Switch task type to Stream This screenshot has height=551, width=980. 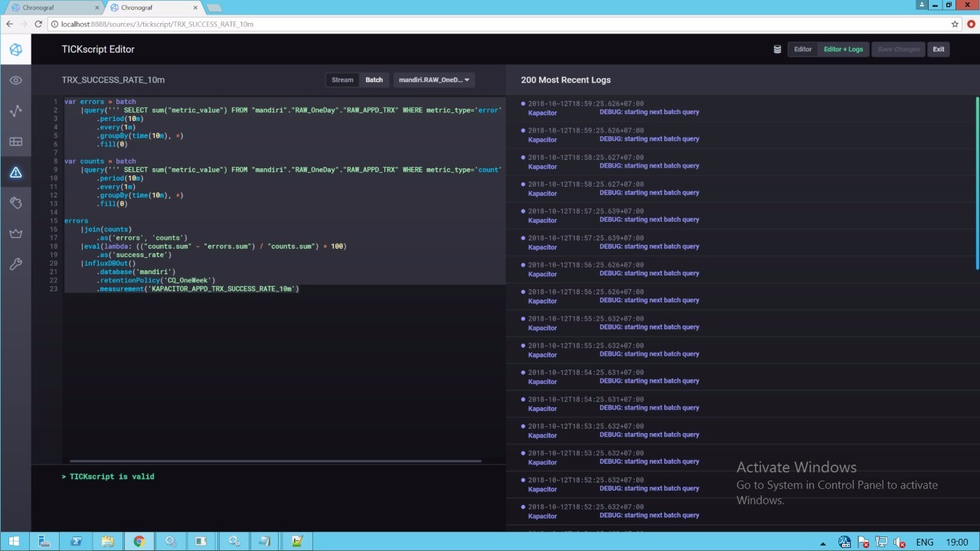pyautogui.click(x=342, y=80)
